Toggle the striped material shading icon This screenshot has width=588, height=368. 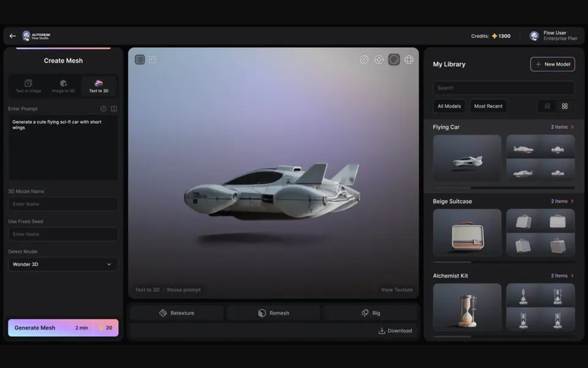(x=364, y=59)
